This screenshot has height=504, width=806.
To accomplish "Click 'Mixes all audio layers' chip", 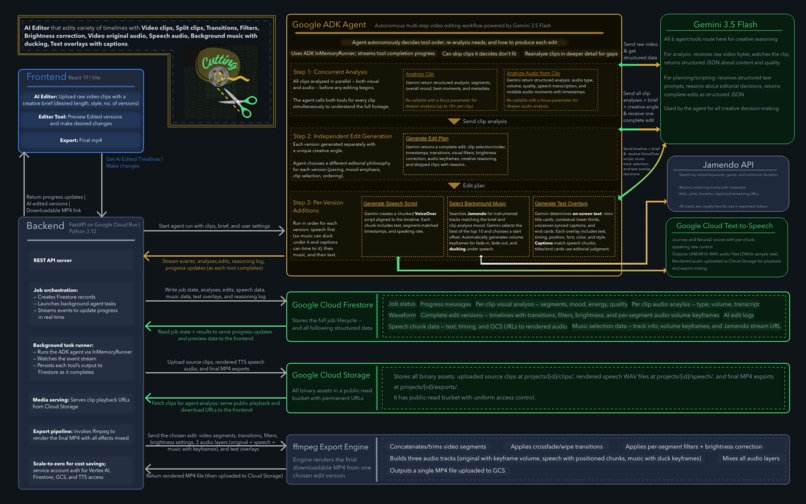I will tap(750, 458).
